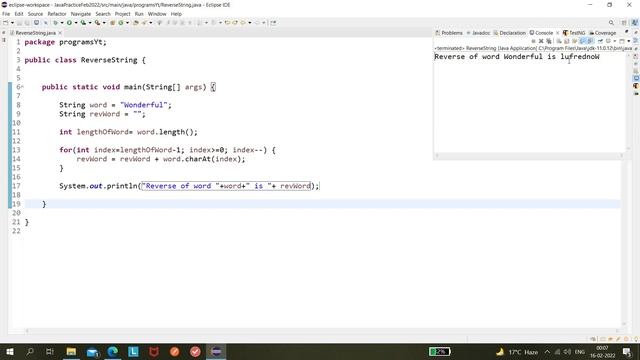Open File Explorer from the taskbar
This screenshot has height=360, width=640.
tap(71, 351)
